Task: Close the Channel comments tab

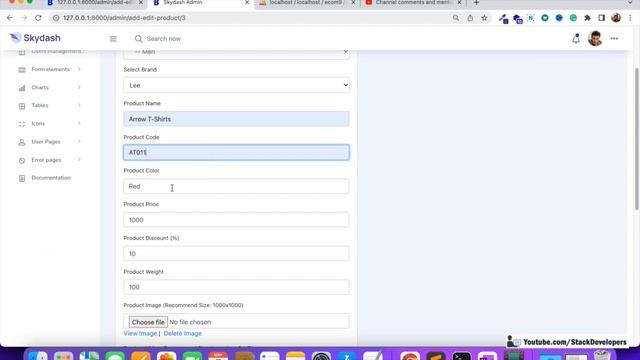Action: [x=459, y=3]
